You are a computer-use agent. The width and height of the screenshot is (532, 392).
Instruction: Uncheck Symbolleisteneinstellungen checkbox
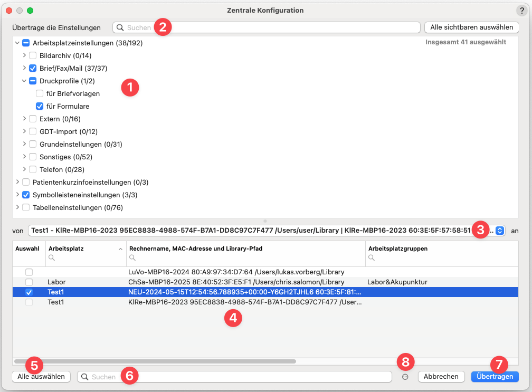tap(26, 195)
